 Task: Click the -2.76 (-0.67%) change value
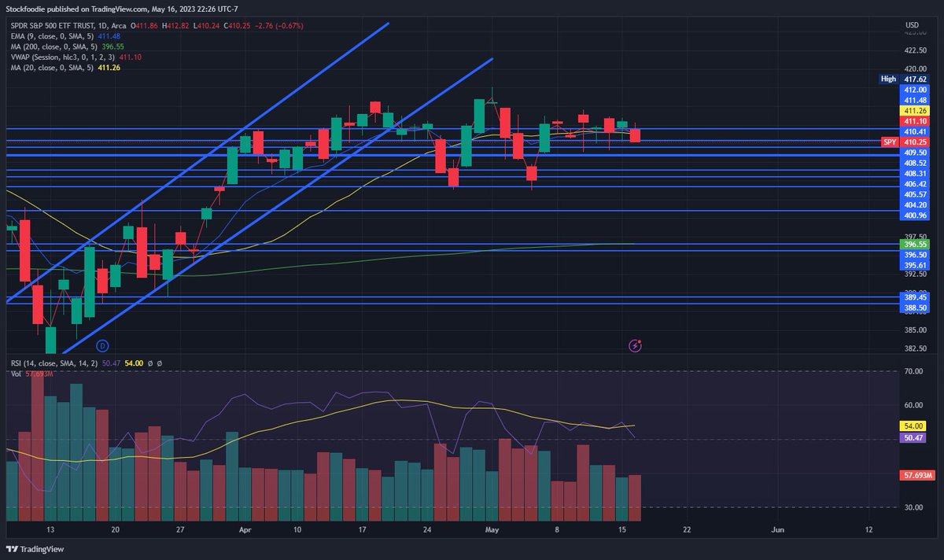tap(280, 26)
